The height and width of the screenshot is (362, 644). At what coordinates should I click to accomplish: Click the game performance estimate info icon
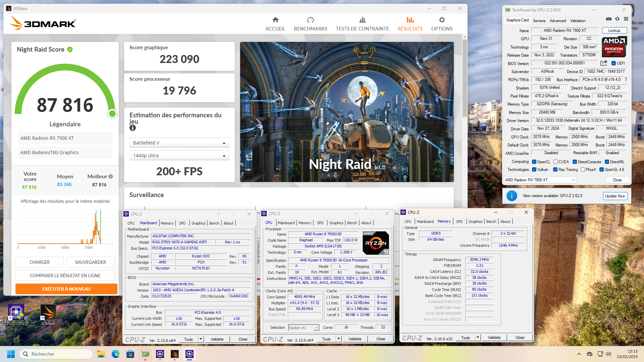(133, 128)
